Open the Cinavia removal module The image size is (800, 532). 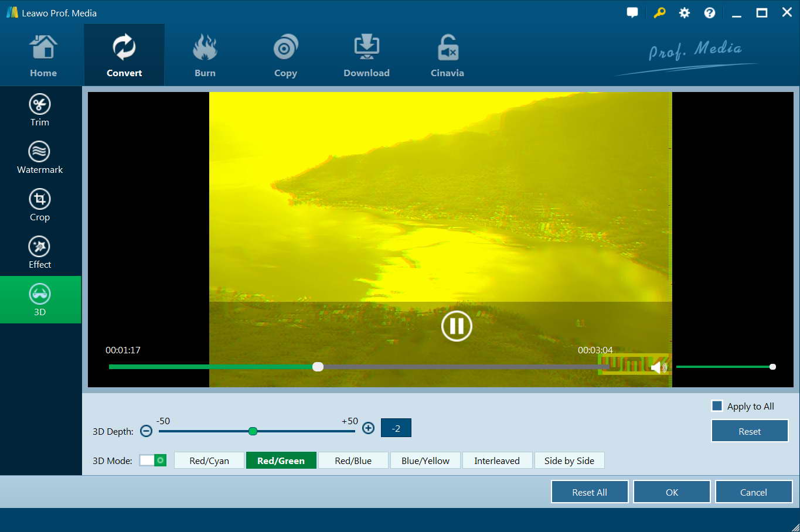447,56
